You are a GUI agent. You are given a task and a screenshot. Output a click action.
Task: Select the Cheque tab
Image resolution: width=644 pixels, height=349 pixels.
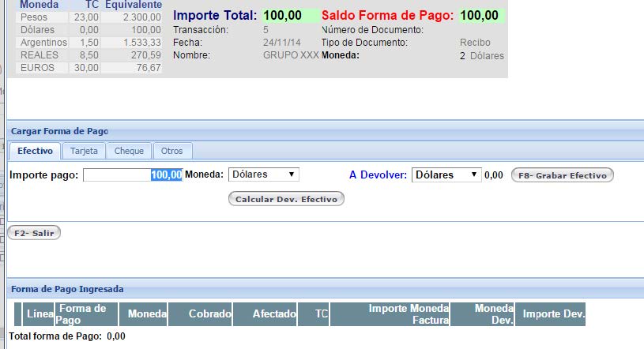tap(129, 151)
